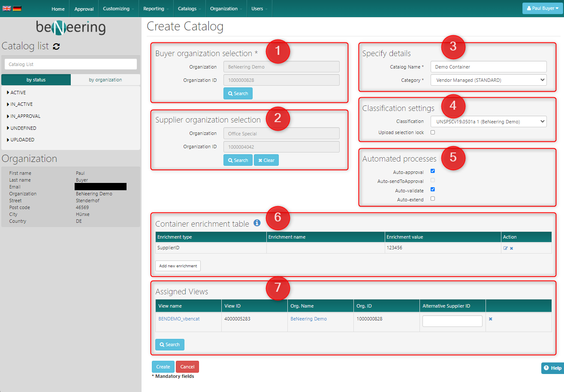Open the Category dropdown
The height and width of the screenshot is (392, 564).
[489, 80]
